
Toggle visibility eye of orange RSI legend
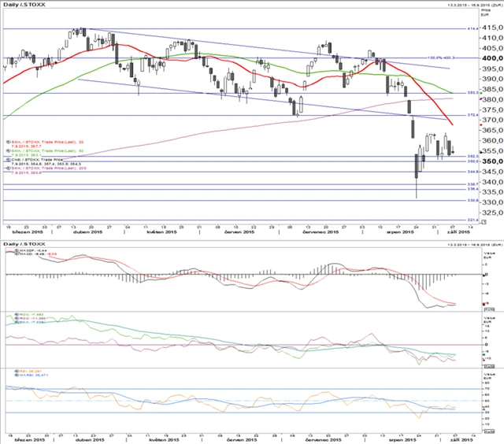(x=17, y=371)
